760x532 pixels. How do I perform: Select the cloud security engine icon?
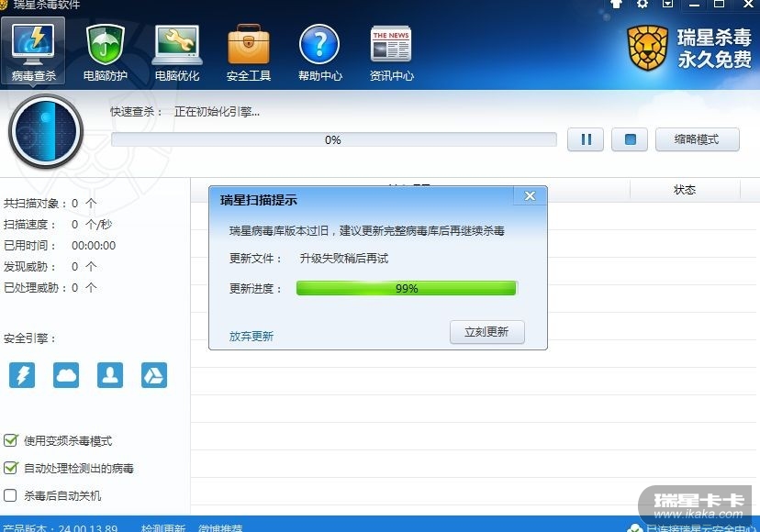coord(66,375)
